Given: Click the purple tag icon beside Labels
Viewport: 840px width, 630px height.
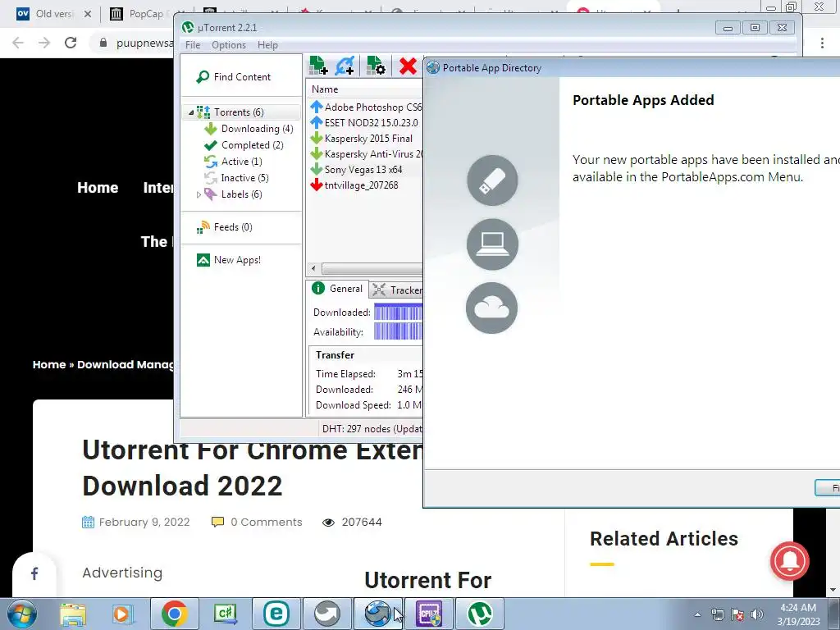Looking at the screenshot, I should 211,194.
